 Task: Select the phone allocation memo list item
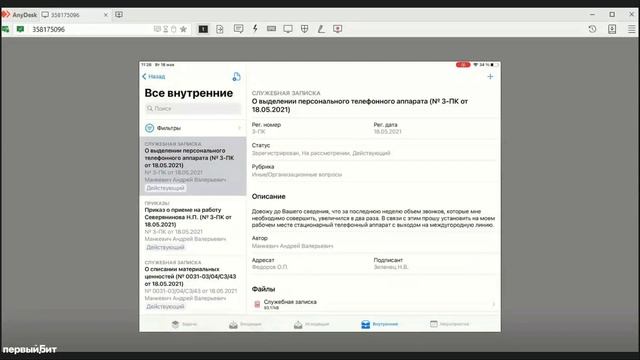[x=193, y=166]
